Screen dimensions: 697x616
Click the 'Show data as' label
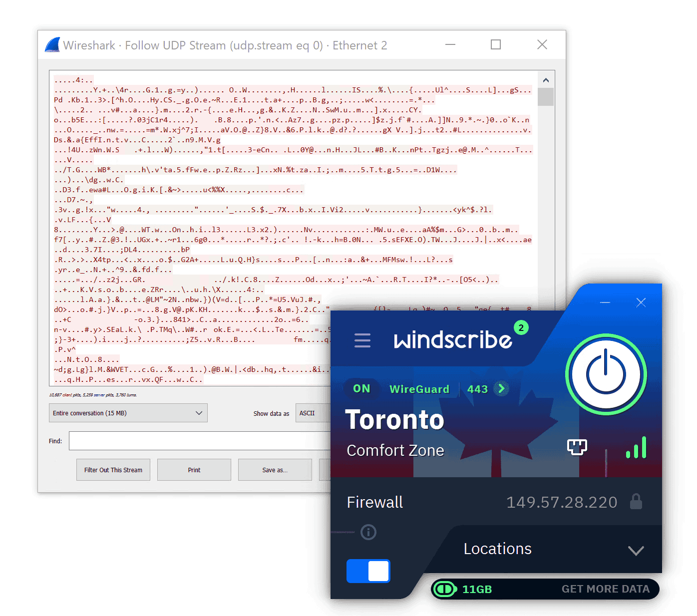click(x=271, y=413)
